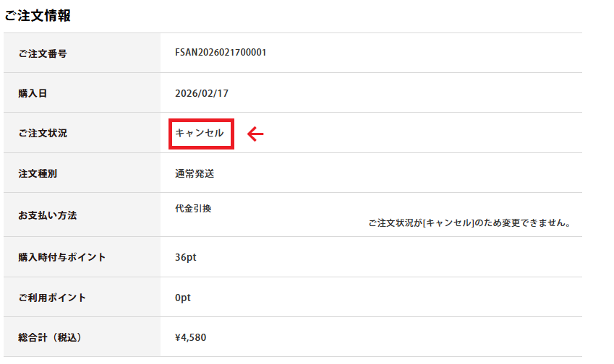This screenshot has width=614, height=364.
Task: Click the ご注文情報 heading
Action: tap(38, 15)
